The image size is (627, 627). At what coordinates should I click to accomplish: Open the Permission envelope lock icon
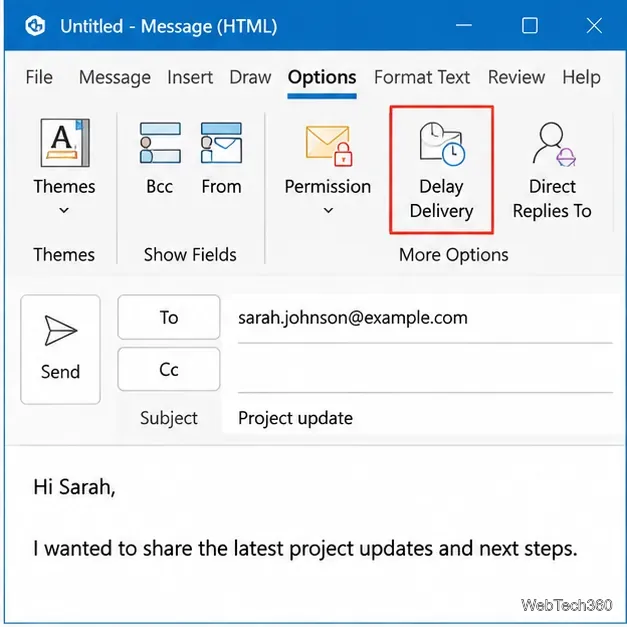coord(328,146)
